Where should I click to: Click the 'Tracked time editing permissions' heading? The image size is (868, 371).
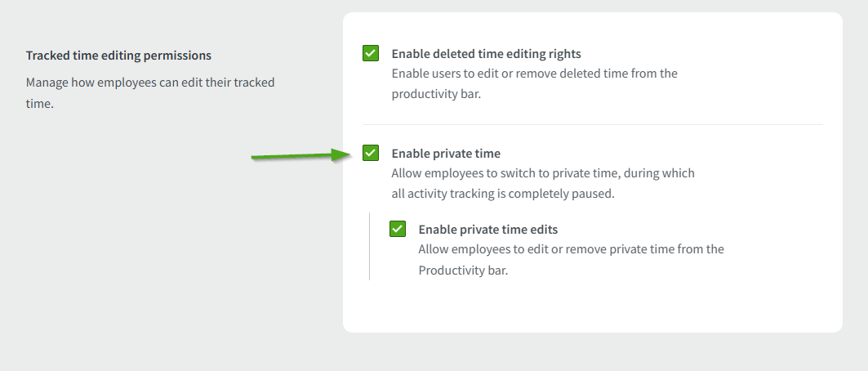point(118,56)
